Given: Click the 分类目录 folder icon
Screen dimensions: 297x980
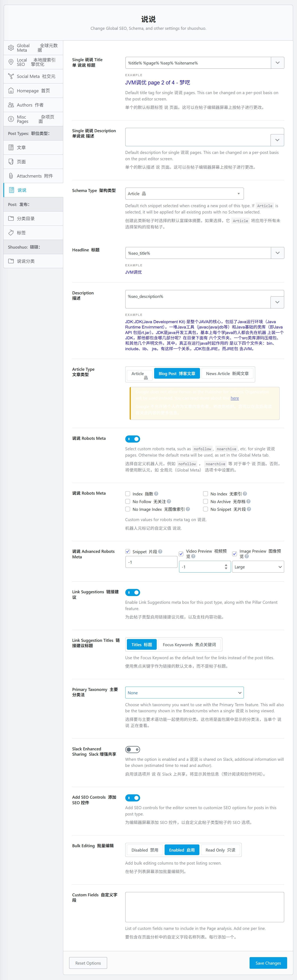Looking at the screenshot, I should pos(11,218).
